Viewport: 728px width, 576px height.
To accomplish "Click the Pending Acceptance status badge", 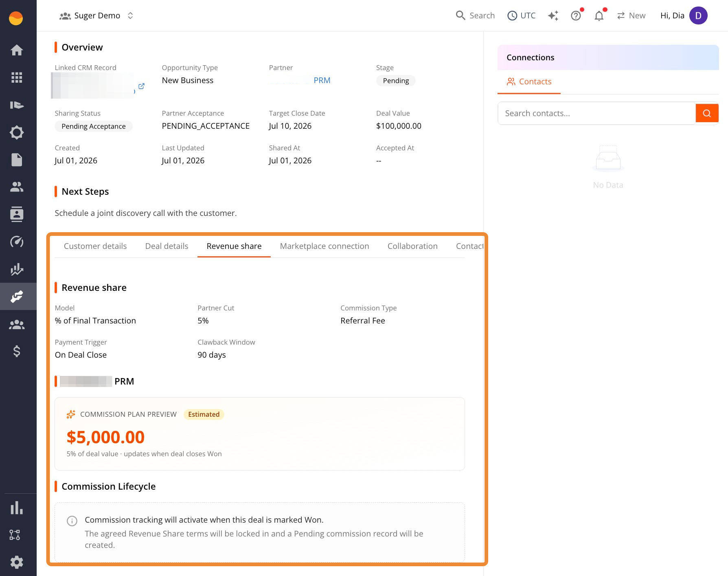I will (x=94, y=126).
